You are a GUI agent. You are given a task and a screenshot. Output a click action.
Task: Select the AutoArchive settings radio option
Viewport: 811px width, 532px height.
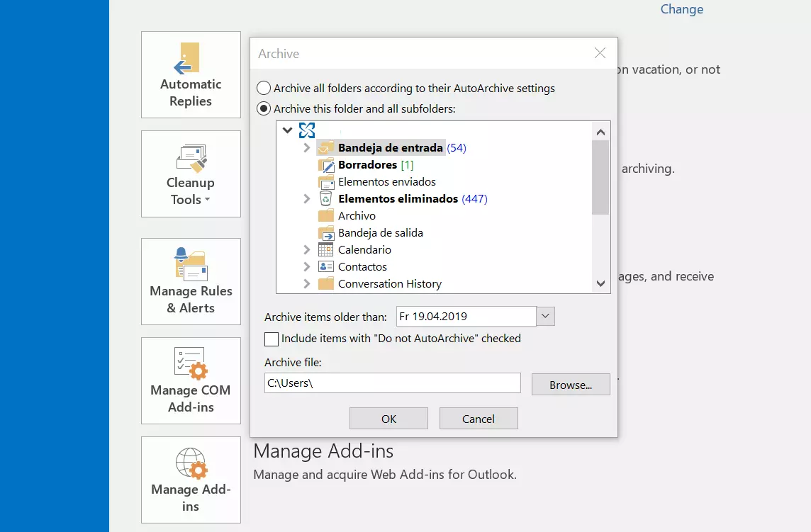(x=264, y=88)
